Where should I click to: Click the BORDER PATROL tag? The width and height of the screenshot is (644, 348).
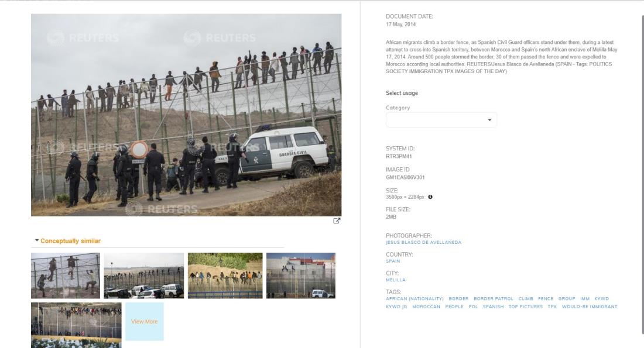[494, 299]
